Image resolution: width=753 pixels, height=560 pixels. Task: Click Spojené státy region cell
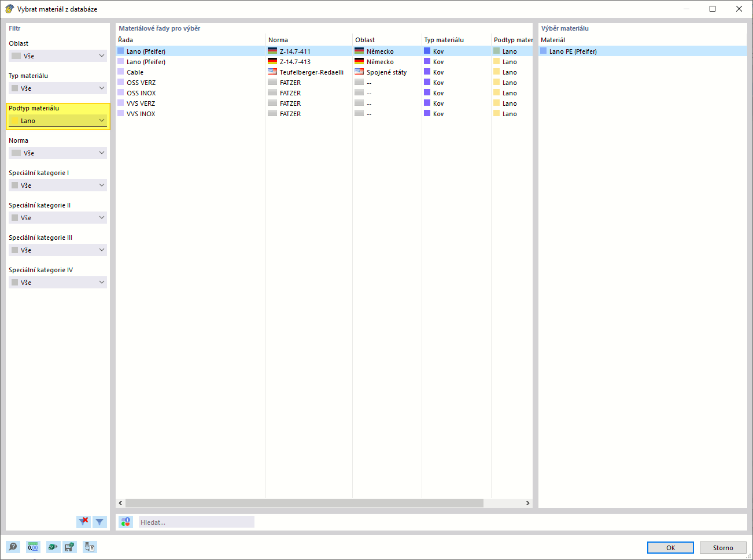coord(386,72)
